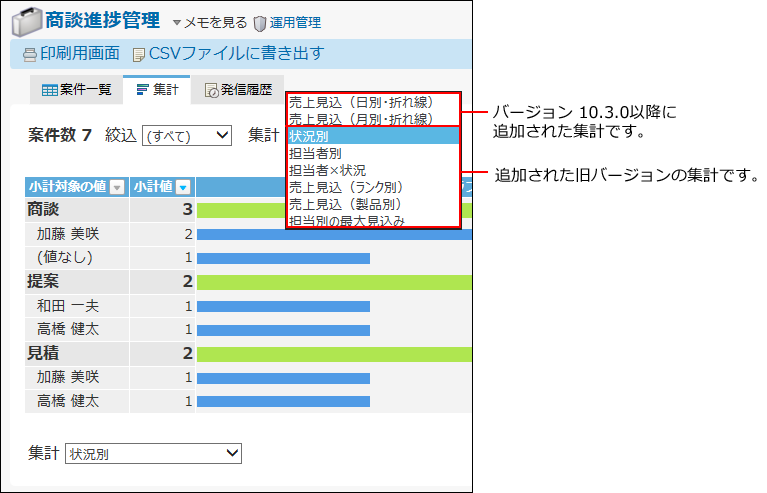Click the blue bar for 和田 一夫
This screenshot has height=493, width=767.
(283, 307)
